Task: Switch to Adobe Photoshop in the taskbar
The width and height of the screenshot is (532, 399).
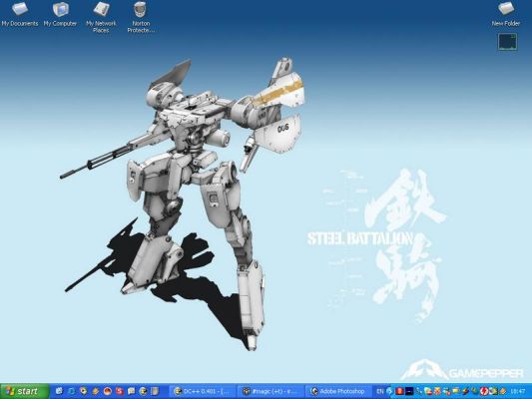Action: pyautogui.click(x=338, y=392)
